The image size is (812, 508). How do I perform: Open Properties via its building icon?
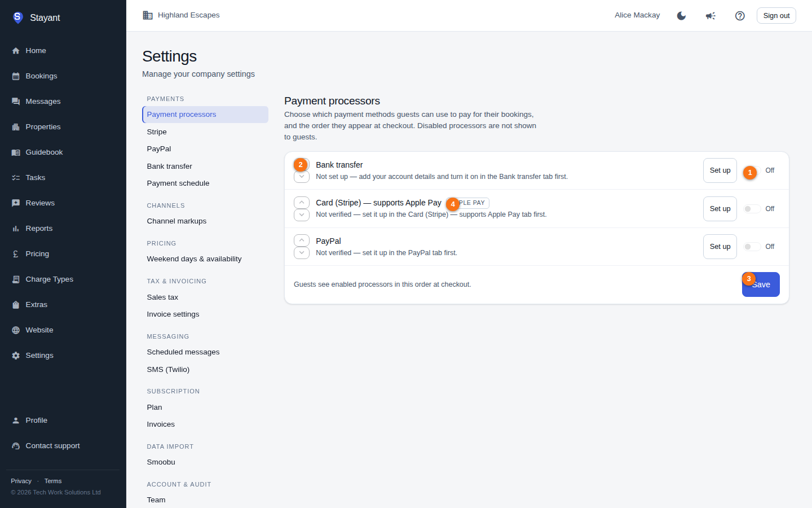tap(16, 127)
